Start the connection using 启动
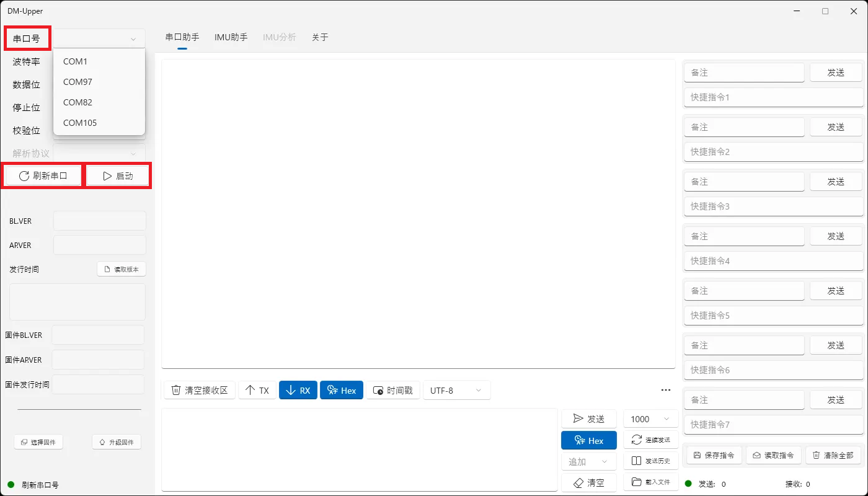868x496 pixels. 118,175
